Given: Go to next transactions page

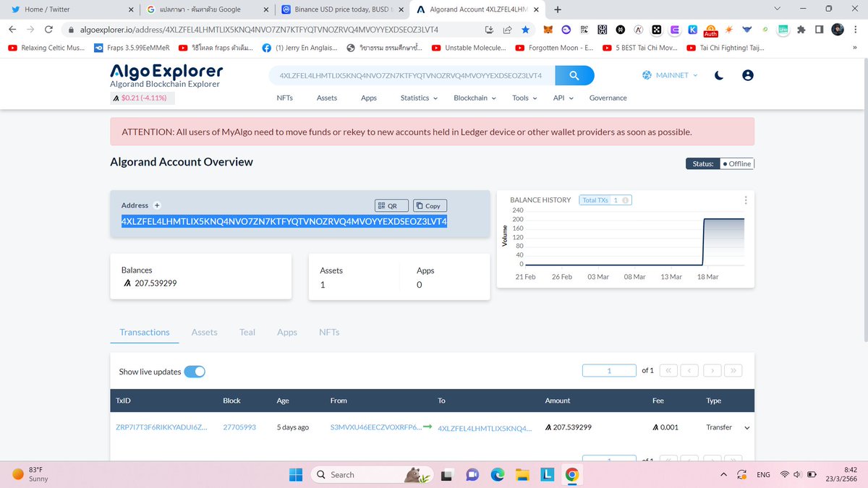Looking at the screenshot, I should pyautogui.click(x=712, y=370).
